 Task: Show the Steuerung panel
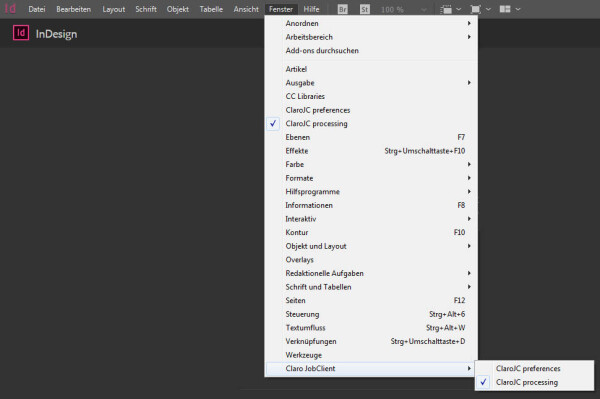371,314
